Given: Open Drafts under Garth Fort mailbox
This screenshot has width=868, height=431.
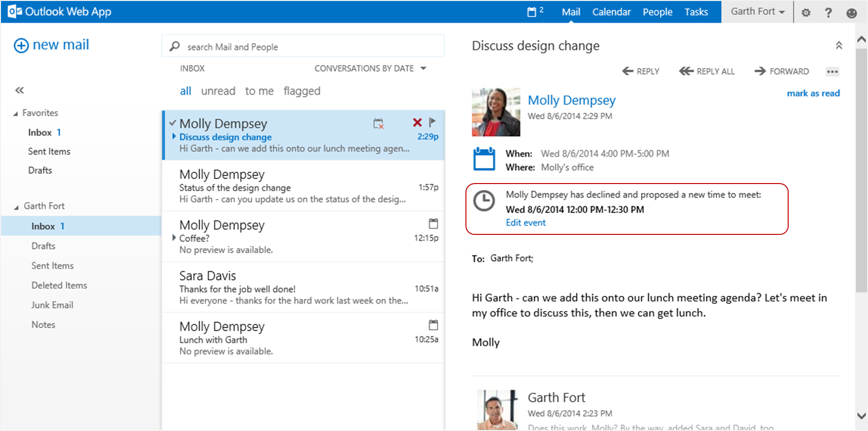Looking at the screenshot, I should coord(43,246).
